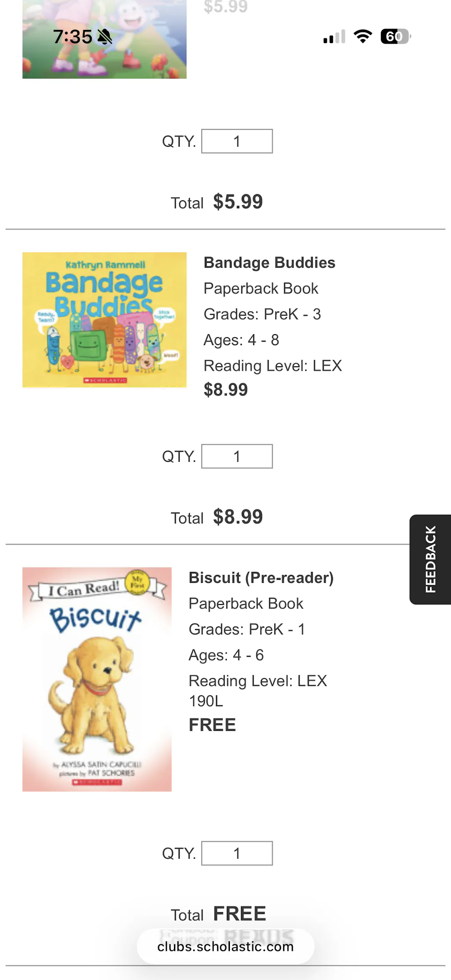
Task: Open the Biscuit book cover image
Action: click(97, 679)
